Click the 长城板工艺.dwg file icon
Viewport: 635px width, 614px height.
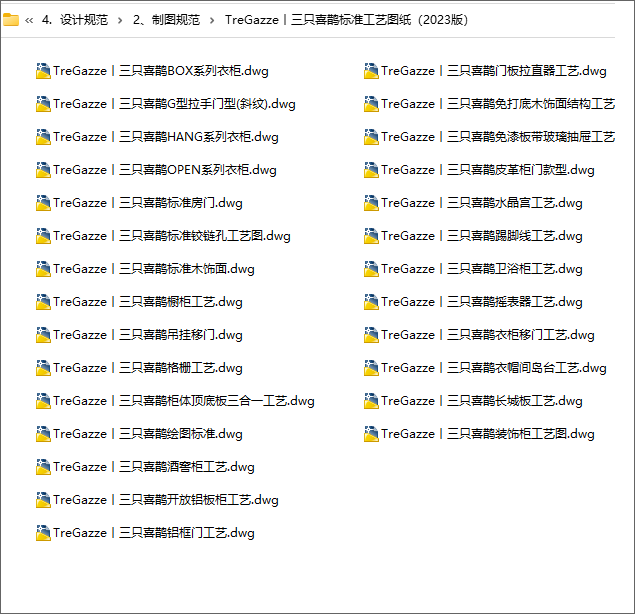[371, 401]
